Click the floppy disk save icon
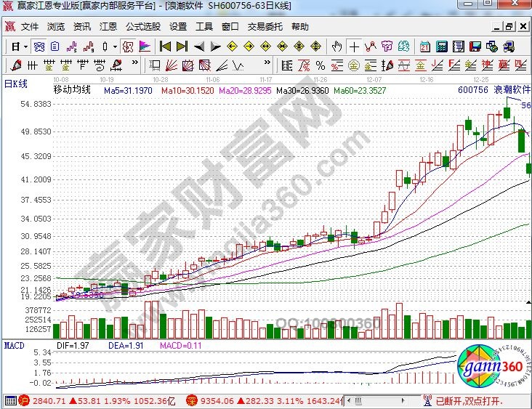The width and height of the screenshot is (532, 409). [x=475, y=46]
